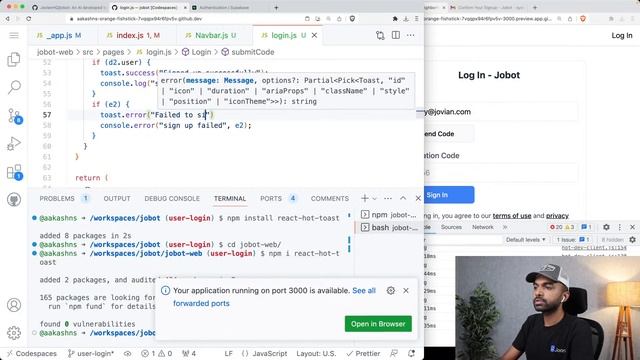The width and height of the screenshot is (640, 360).
Task: Click errors and warnings count in status bar
Action: point(157,353)
